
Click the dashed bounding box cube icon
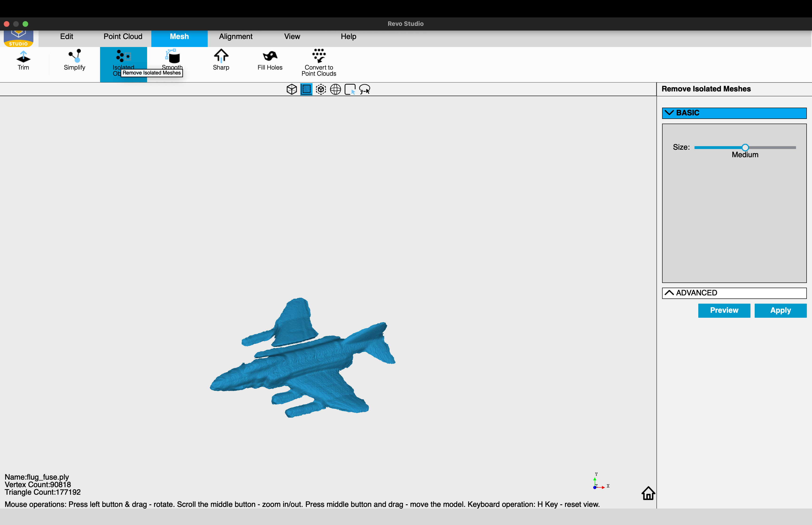pos(321,89)
